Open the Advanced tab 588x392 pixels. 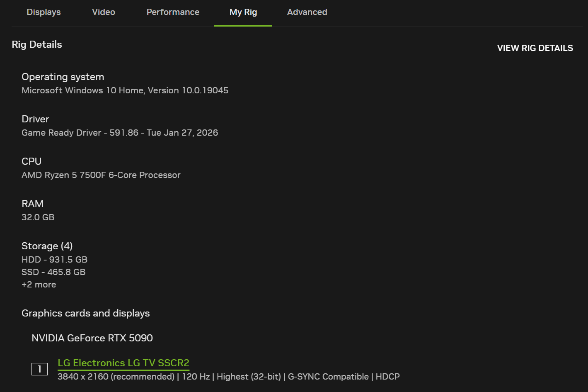[x=307, y=12]
